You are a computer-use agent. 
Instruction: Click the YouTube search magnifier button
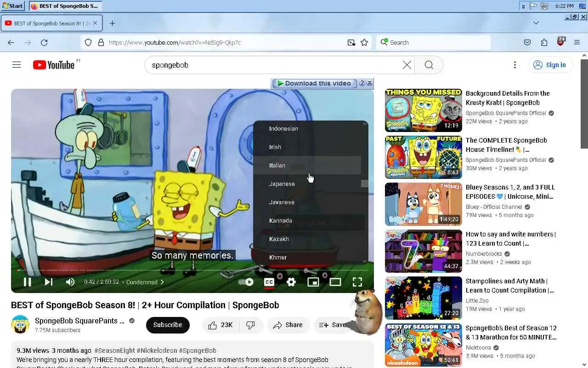[x=429, y=65]
